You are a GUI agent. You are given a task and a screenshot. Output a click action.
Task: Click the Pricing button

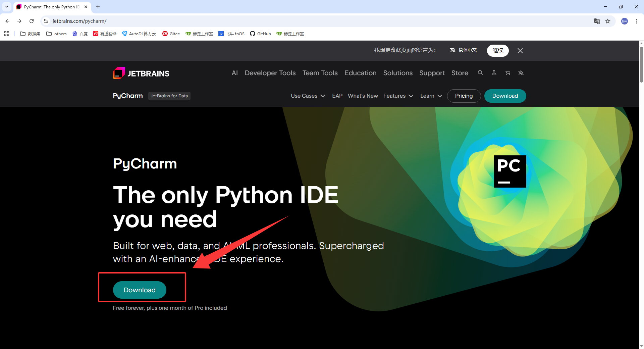click(464, 96)
